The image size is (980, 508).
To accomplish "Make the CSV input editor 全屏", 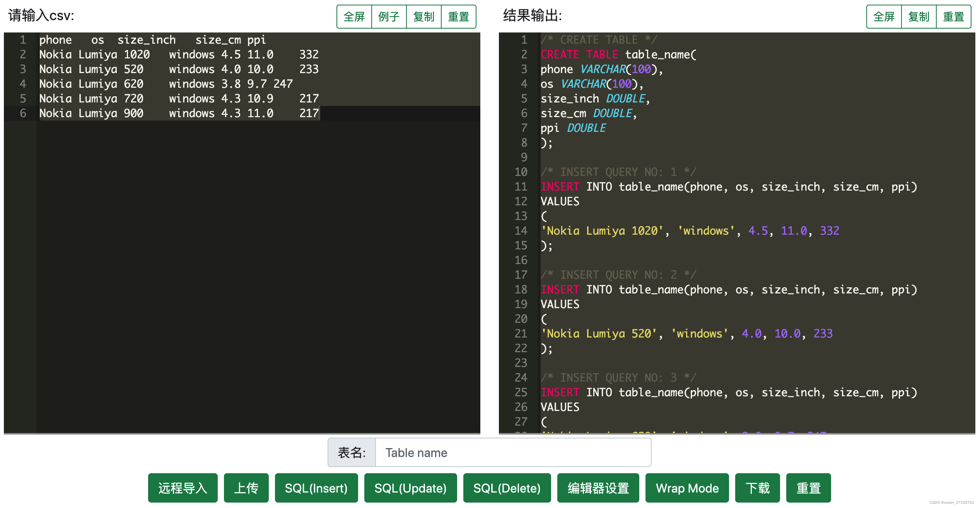I will tap(354, 17).
